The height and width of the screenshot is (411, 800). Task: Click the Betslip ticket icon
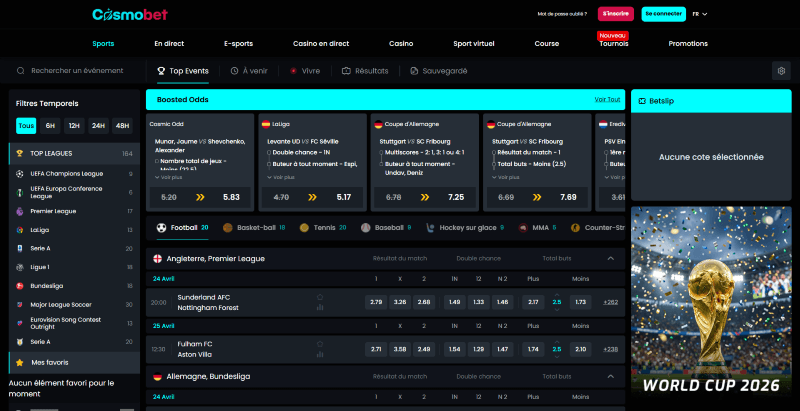coord(642,101)
